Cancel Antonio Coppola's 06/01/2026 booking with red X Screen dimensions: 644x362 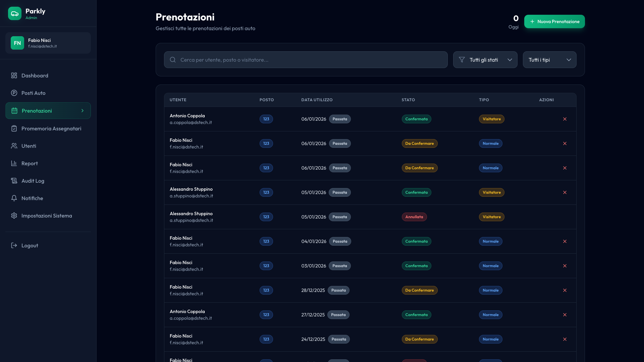click(565, 119)
